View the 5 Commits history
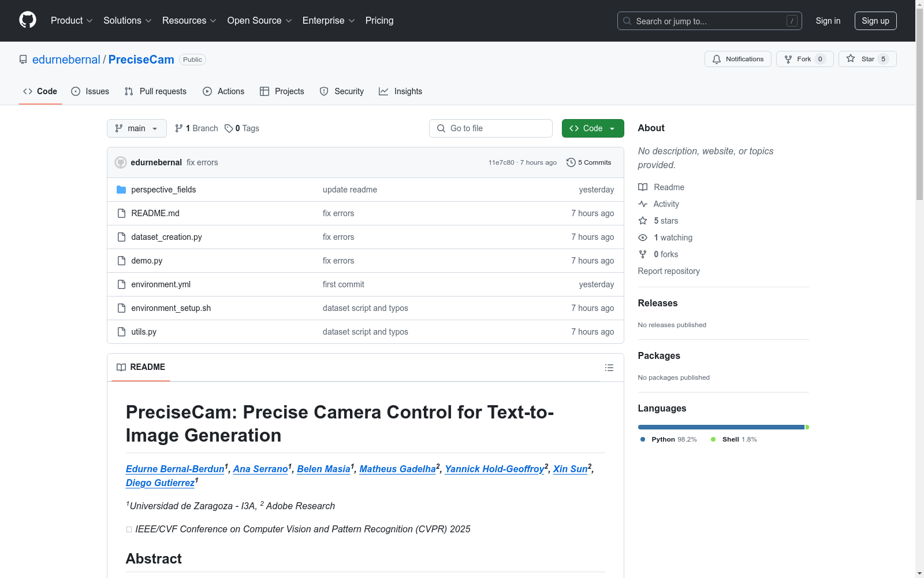 588,162
